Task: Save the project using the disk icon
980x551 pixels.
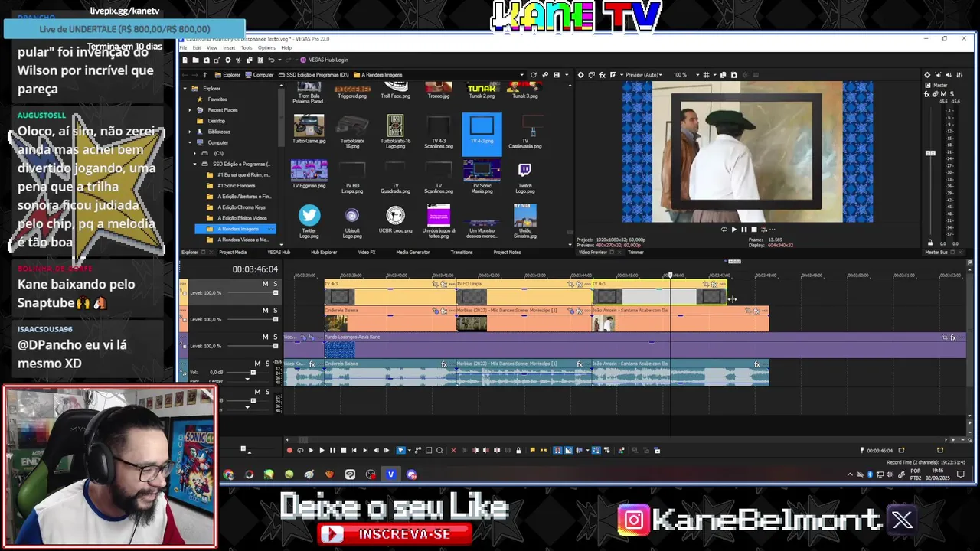Action: (206, 60)
